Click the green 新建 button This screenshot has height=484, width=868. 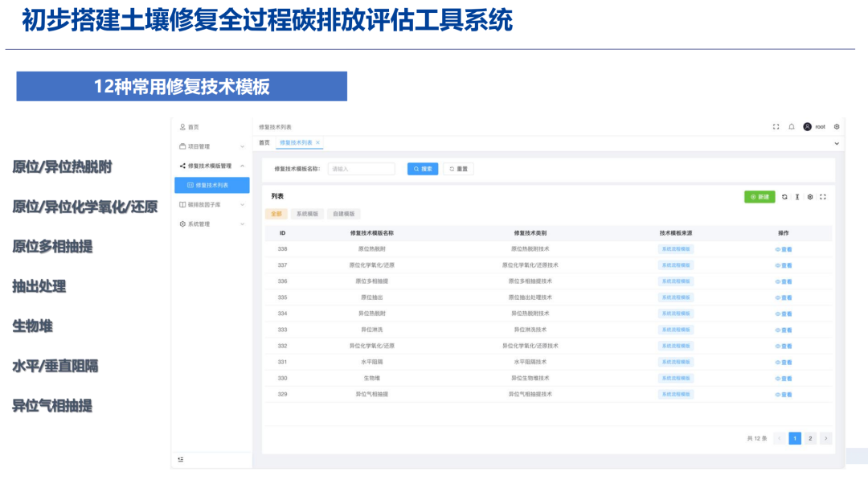pos(760,196)
